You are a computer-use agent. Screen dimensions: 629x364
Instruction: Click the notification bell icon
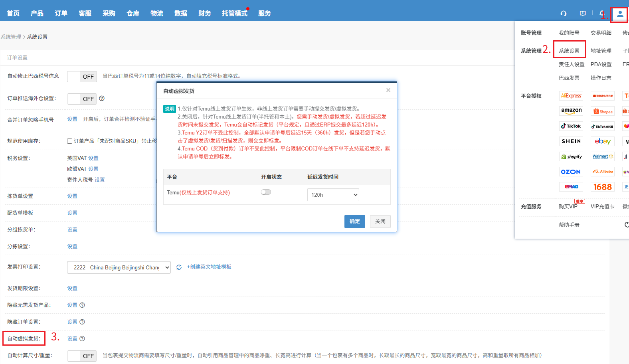(602, 13)
